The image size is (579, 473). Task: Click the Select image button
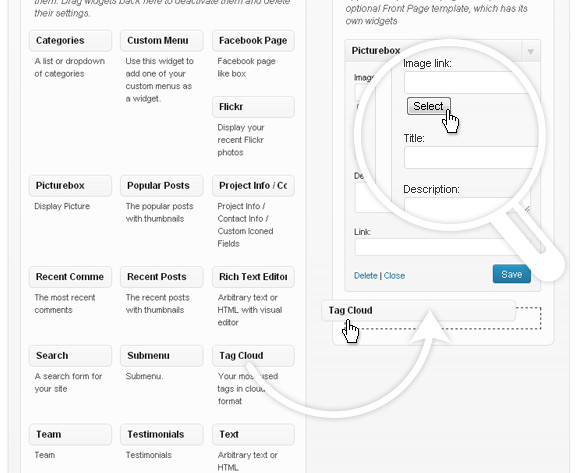pos(428,106)
